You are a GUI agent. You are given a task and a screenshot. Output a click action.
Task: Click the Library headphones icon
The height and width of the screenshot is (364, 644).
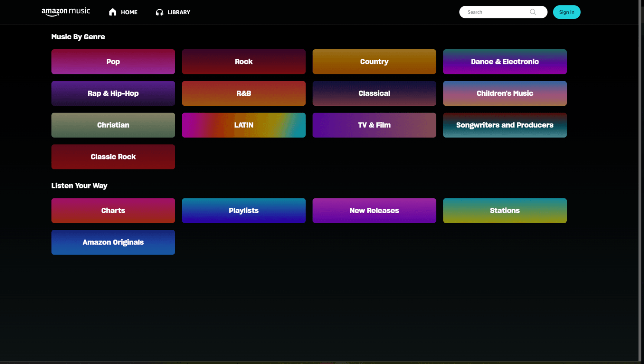pos(159,12)
